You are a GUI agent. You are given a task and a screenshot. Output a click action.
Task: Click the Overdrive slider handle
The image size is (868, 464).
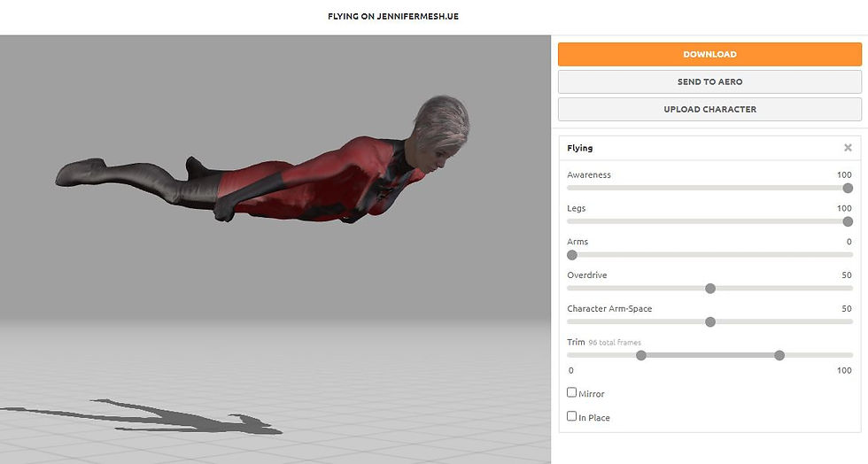tap(710, 289)
